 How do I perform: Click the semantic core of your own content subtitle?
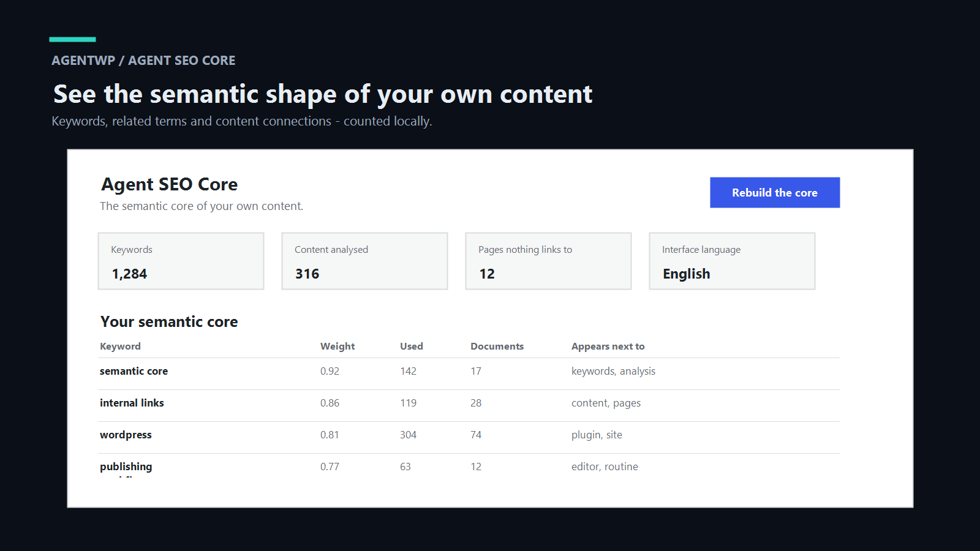tap(202, 206)
